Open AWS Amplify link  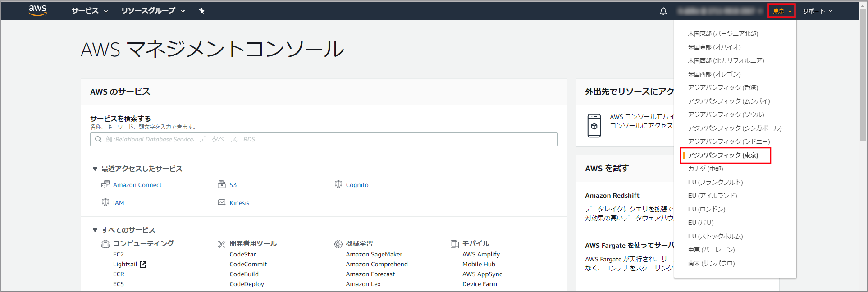pos(481,254)
